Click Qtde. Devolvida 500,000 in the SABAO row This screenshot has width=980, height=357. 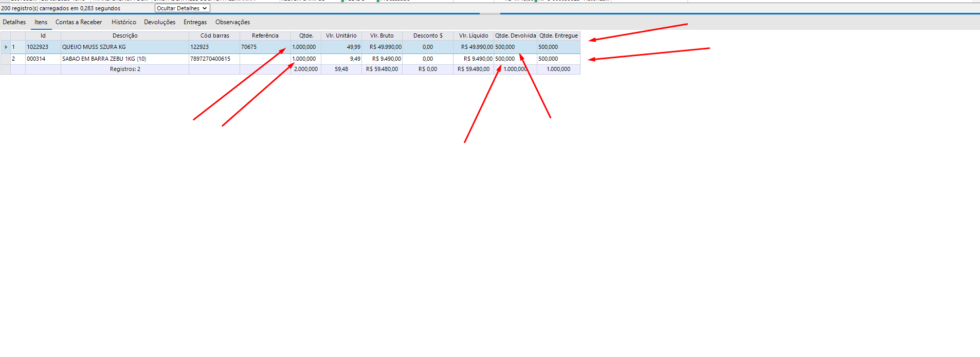[516, 59]
